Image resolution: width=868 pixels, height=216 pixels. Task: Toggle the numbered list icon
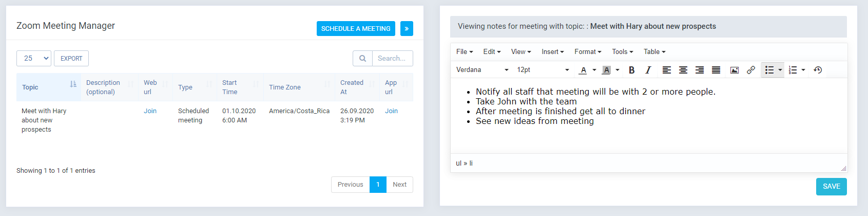pos(793,70)
